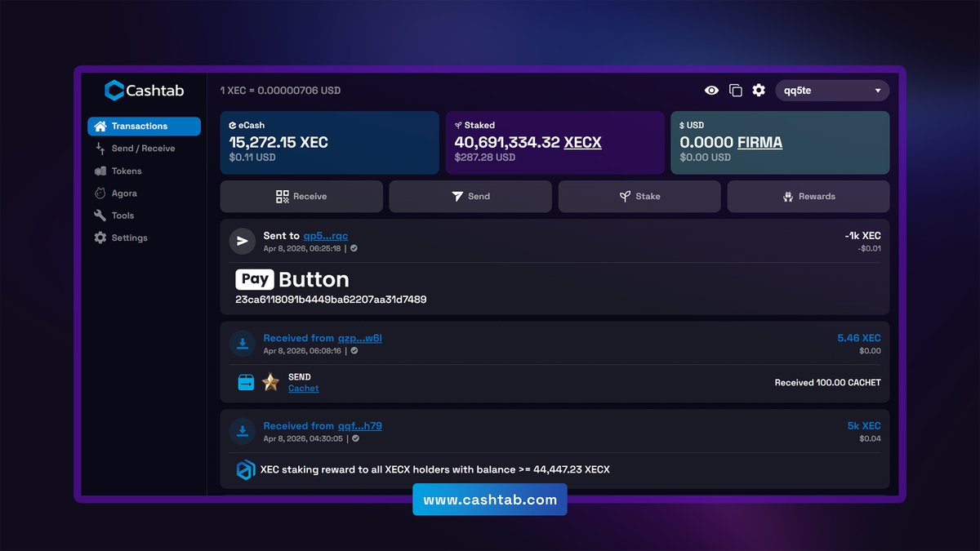
Task: Click the Cashtab logo icon
Action: click(x=114, y=91)
